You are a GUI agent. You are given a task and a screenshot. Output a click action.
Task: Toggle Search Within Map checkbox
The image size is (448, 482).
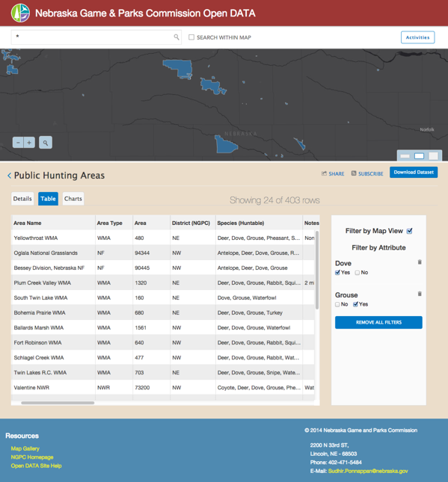point(191,37)
